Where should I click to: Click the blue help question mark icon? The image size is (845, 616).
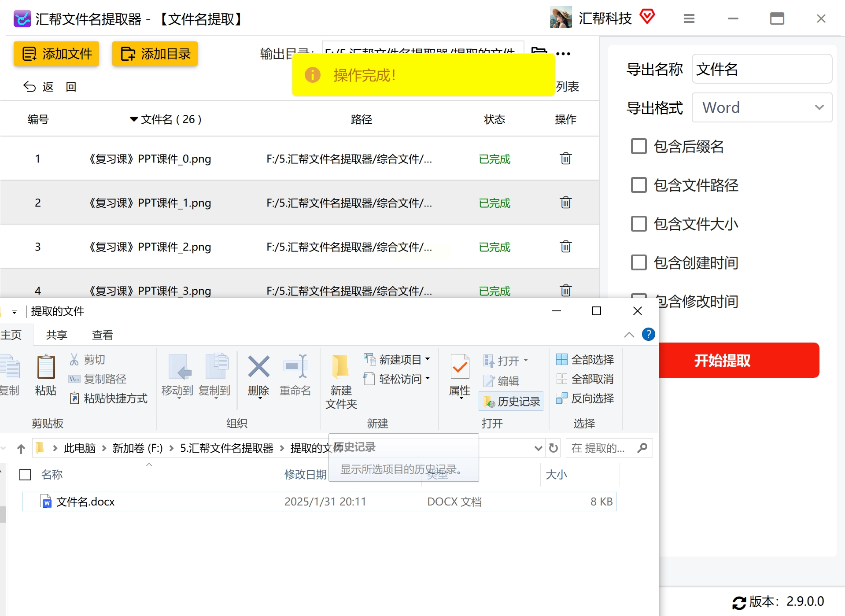tap(648, 335)
